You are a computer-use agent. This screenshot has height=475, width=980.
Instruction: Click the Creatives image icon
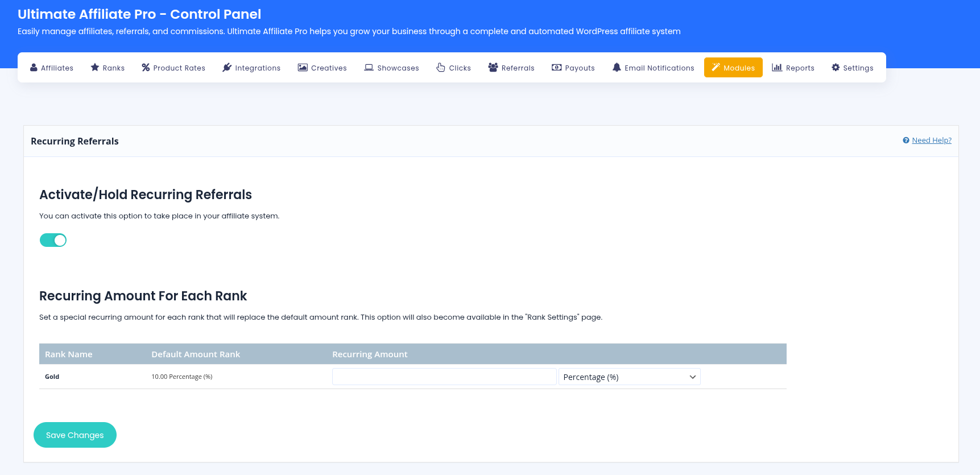(303, 68)
